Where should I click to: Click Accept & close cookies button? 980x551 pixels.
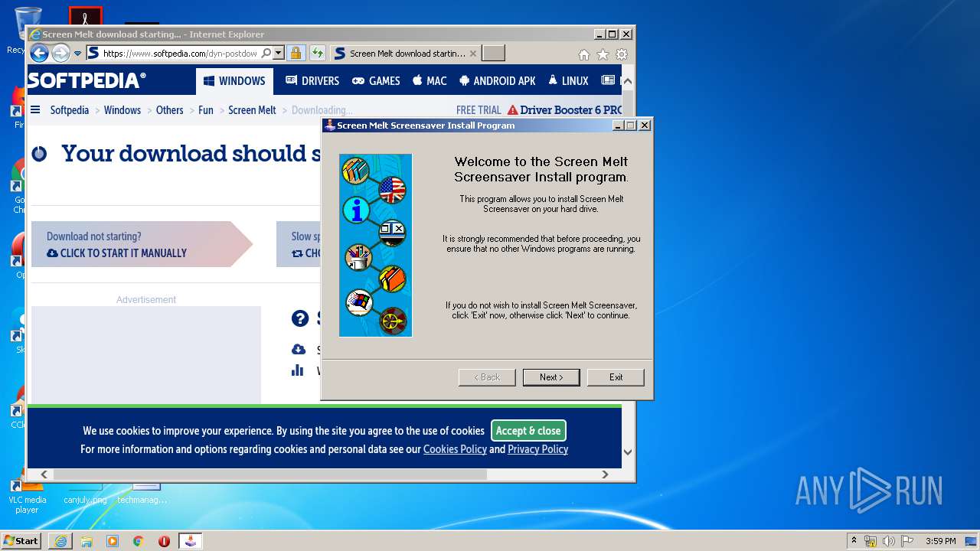click(528, 431)
